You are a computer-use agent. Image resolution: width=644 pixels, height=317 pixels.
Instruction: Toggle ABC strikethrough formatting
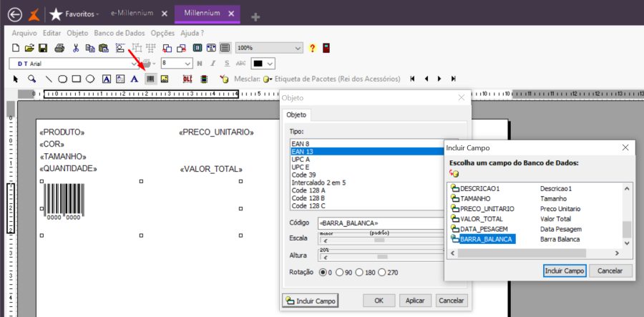(x=241, y=64)
